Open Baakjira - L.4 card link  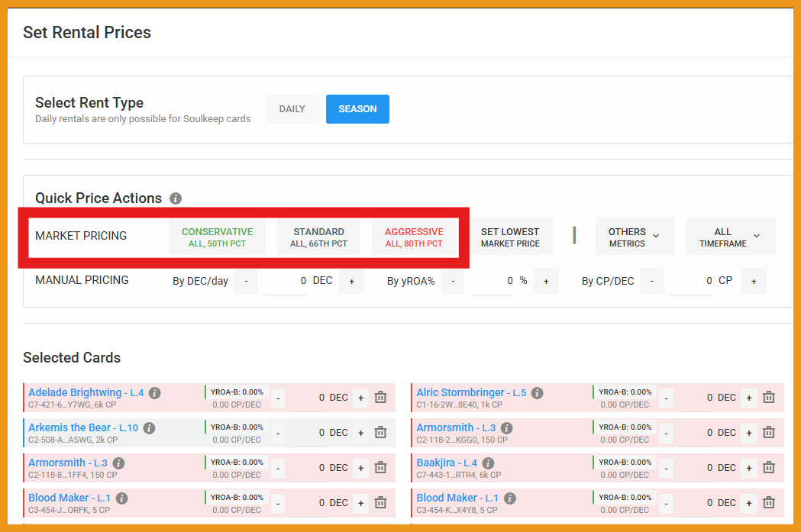coord(447,463)
